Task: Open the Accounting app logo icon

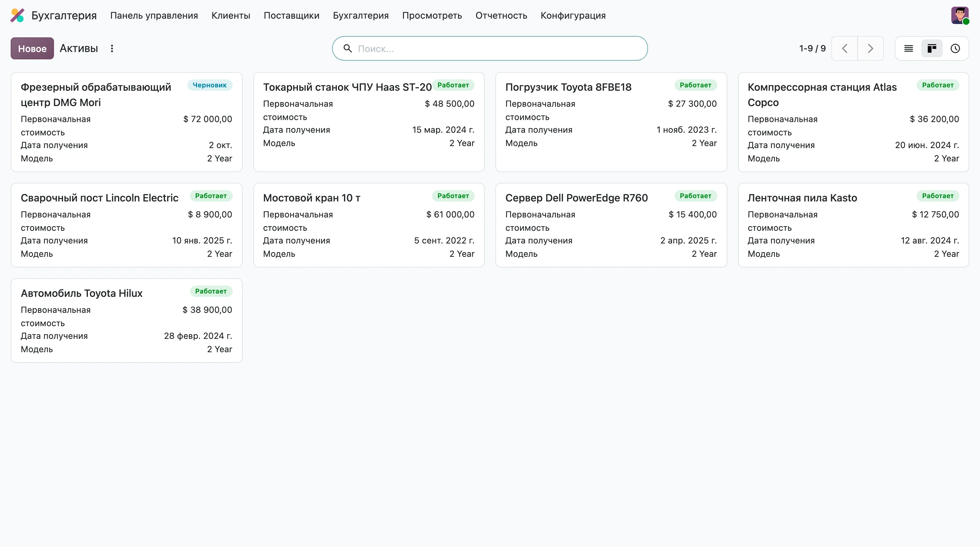Action: pyautogui.click(x=17, y=15)
